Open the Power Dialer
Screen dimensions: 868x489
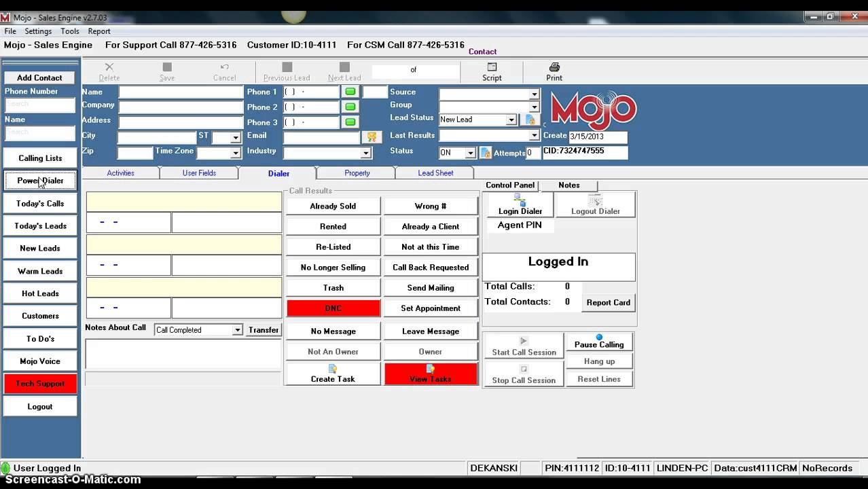[40, 181]
